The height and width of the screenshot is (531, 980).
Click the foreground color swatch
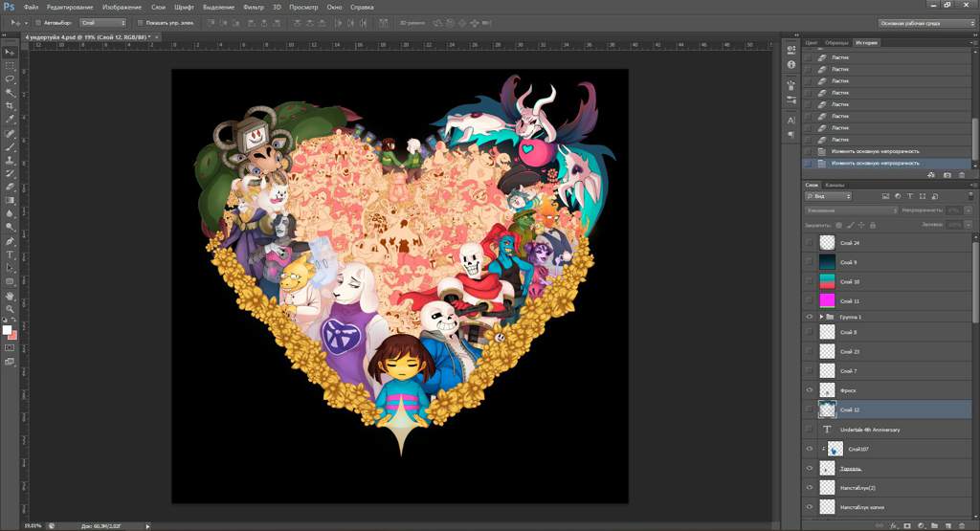[7, 330]
